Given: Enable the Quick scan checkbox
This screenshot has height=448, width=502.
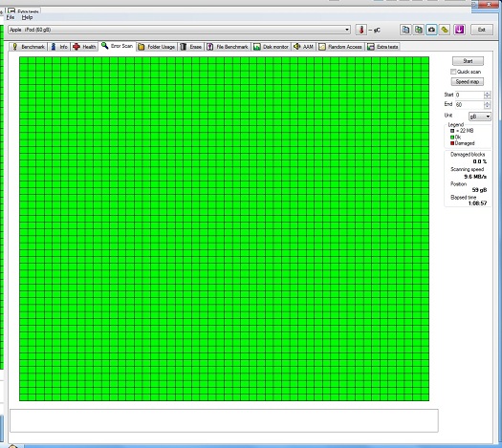Looking at the screenshot, I should [x=453, y=72].
